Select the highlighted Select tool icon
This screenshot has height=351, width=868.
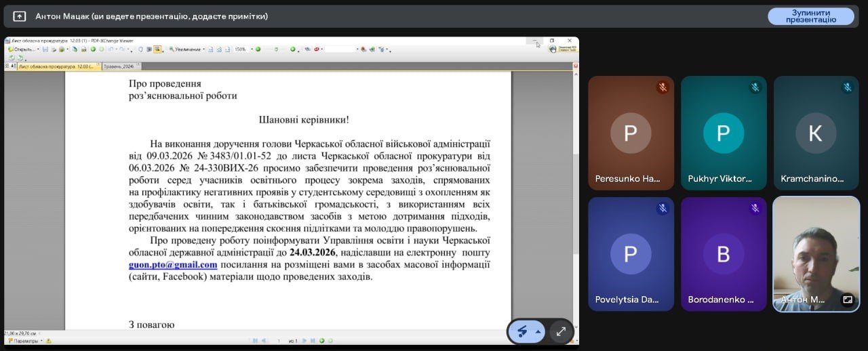tap(157, 49)
